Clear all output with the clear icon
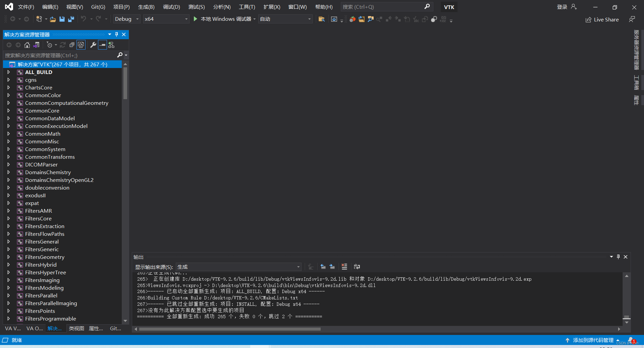This screenshot has height=348, width=644. (344, 267)
